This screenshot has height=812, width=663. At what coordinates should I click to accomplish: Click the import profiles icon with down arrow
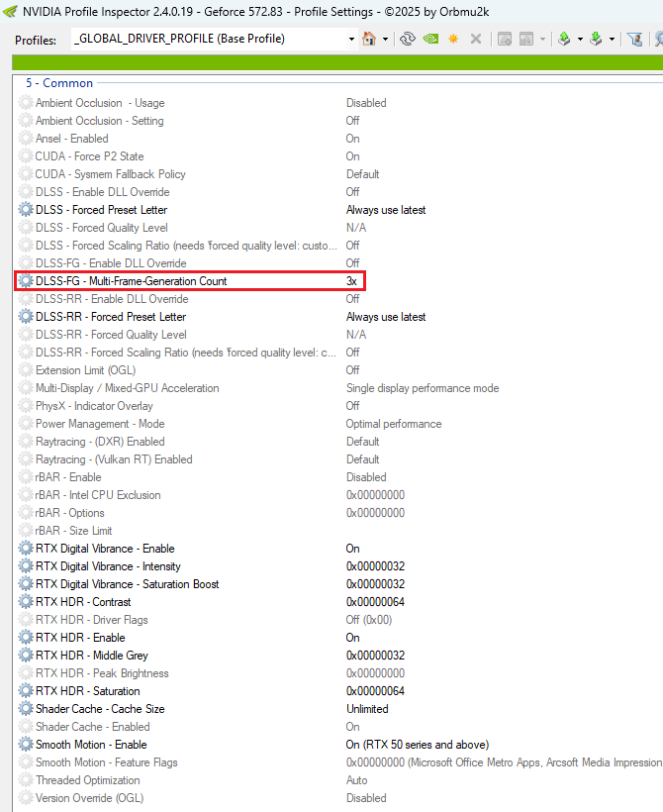[596, 39]
